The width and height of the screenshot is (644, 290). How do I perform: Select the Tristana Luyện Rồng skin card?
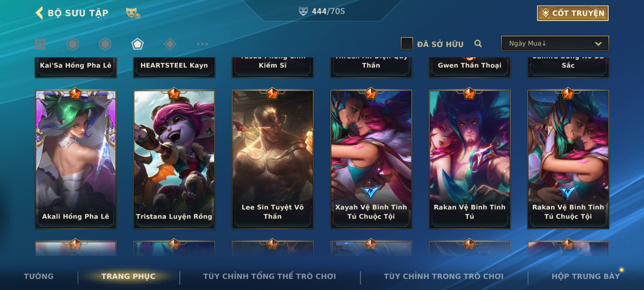point(174,160)
